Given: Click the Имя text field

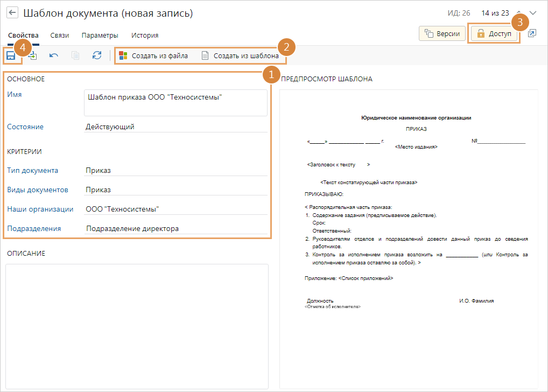Looking at the screenshot, I should (x=175, y=102).
